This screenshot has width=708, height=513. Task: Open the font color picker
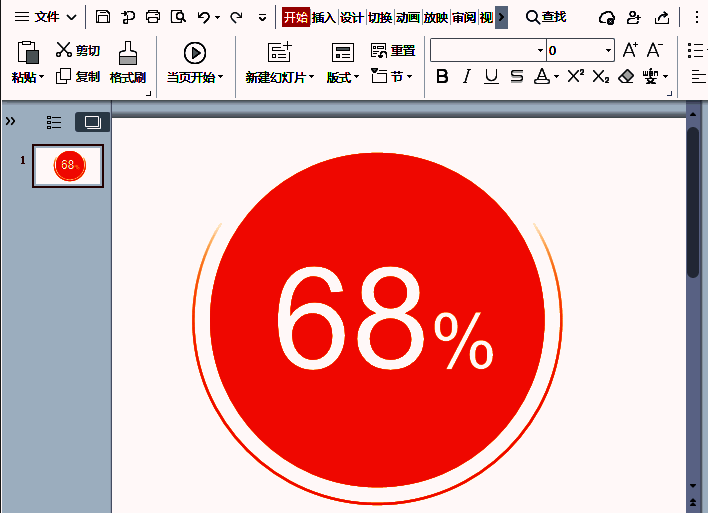556,77
